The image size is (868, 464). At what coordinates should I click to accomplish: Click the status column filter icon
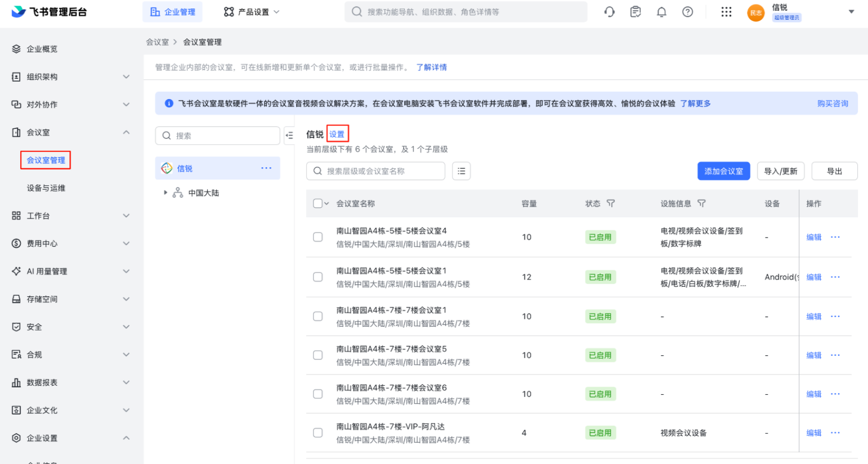(611, 204)
